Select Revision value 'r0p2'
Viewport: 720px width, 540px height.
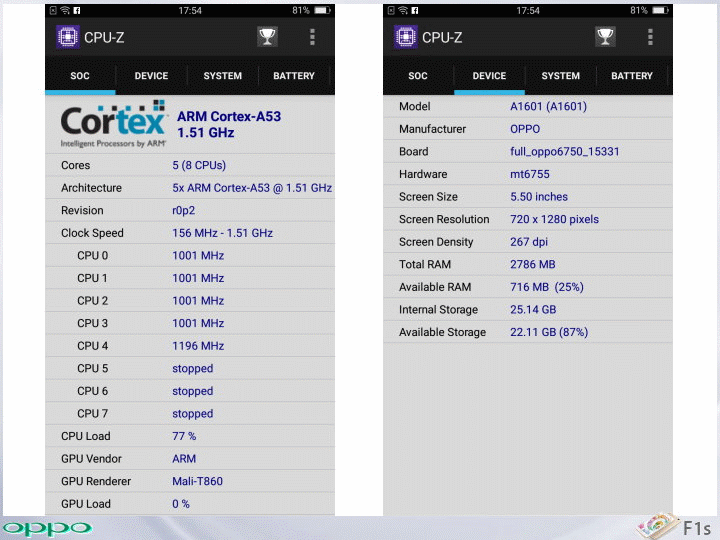184,210
